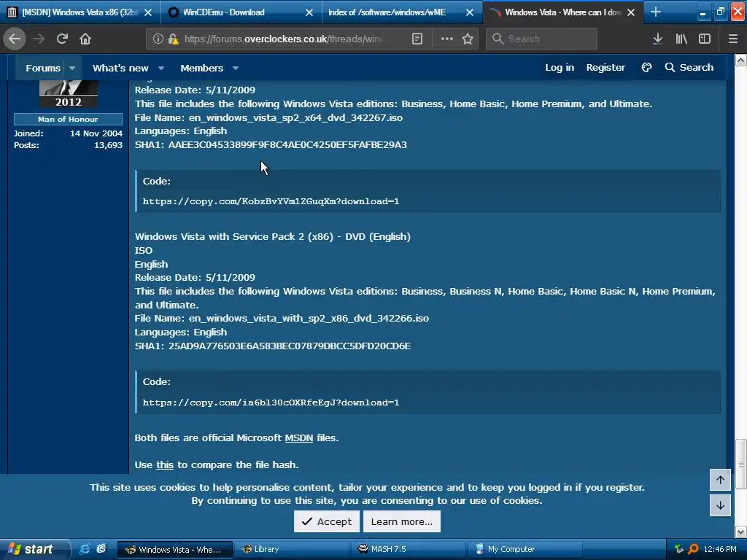Open the page actions three-dots menu
The width and height of the screenshot is (747, 560).
[x=447, y=39]
